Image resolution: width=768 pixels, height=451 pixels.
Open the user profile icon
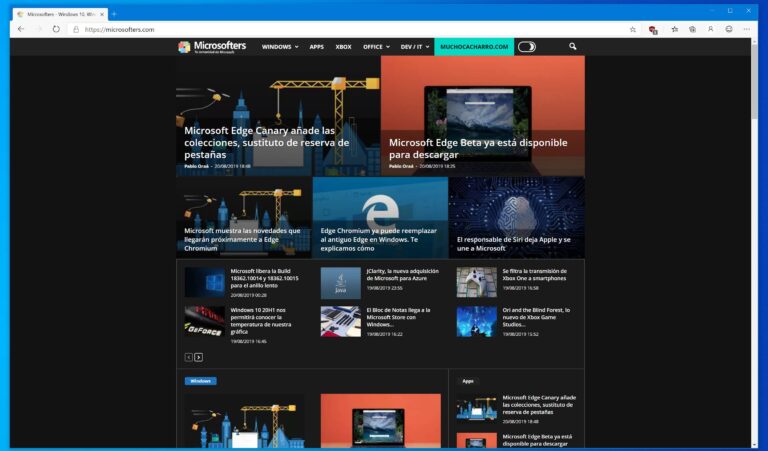710,29
